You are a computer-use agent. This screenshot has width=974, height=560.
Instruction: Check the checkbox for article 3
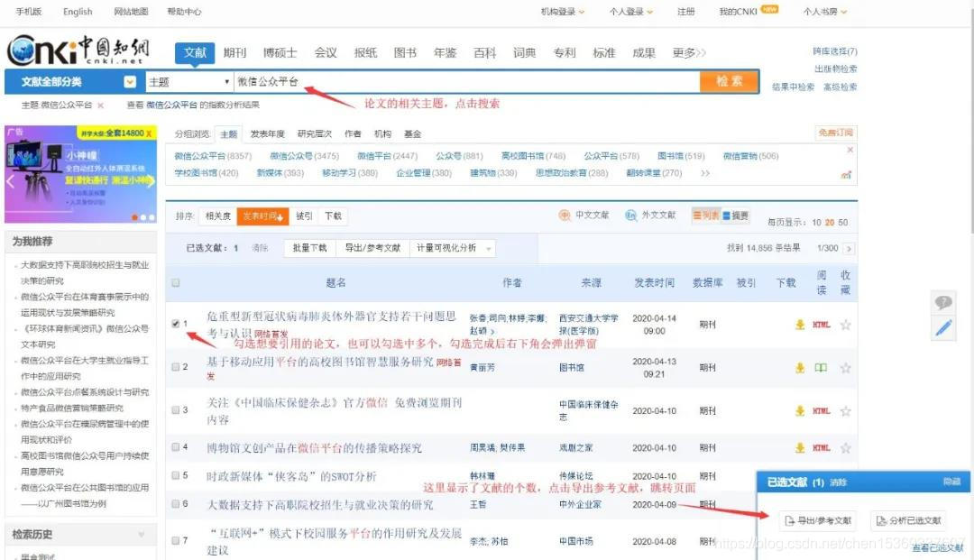pyautogui.click(x=176, y=409)
